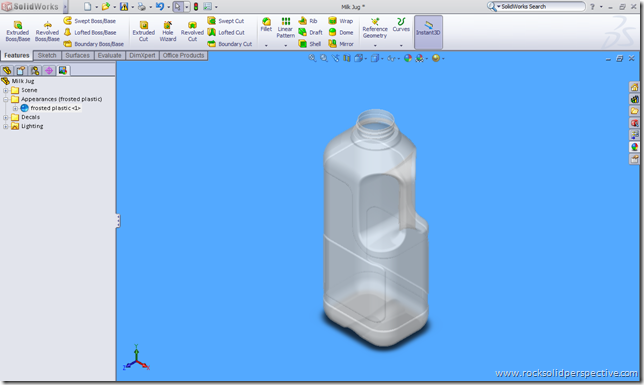Apply the Fillet tool
The width and height of the screenshot is (644, 385).
tap(266, 25)
